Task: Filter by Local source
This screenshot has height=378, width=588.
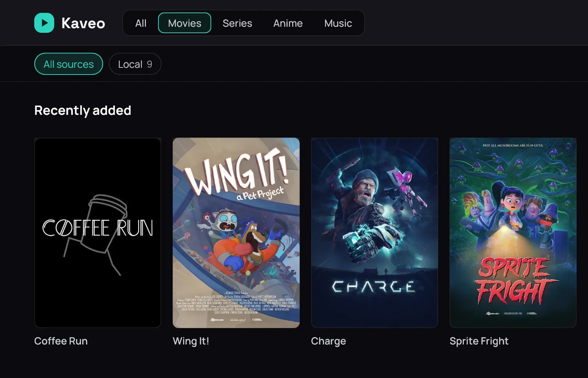Action: pyautogui.click(x=135, y=64)
